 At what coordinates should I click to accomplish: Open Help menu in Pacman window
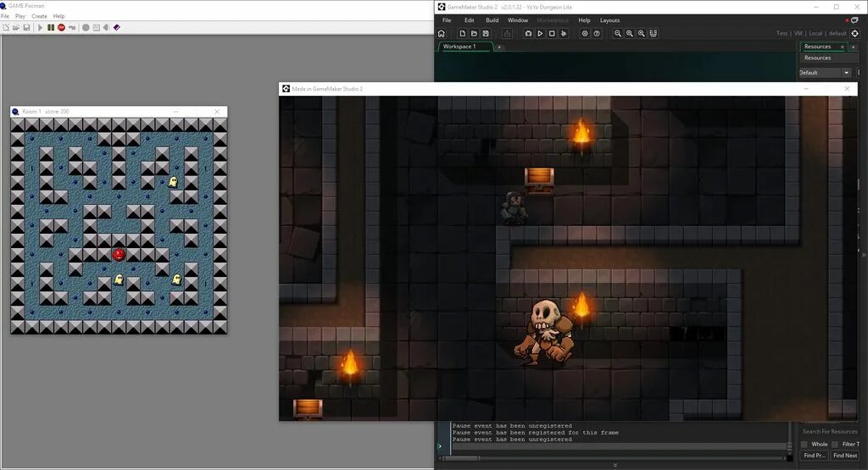point(58,16)
